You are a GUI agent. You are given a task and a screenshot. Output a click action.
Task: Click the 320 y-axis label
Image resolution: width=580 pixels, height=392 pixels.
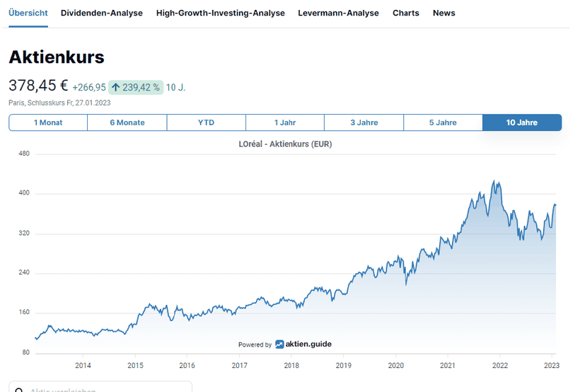click(x=24, y=234)
